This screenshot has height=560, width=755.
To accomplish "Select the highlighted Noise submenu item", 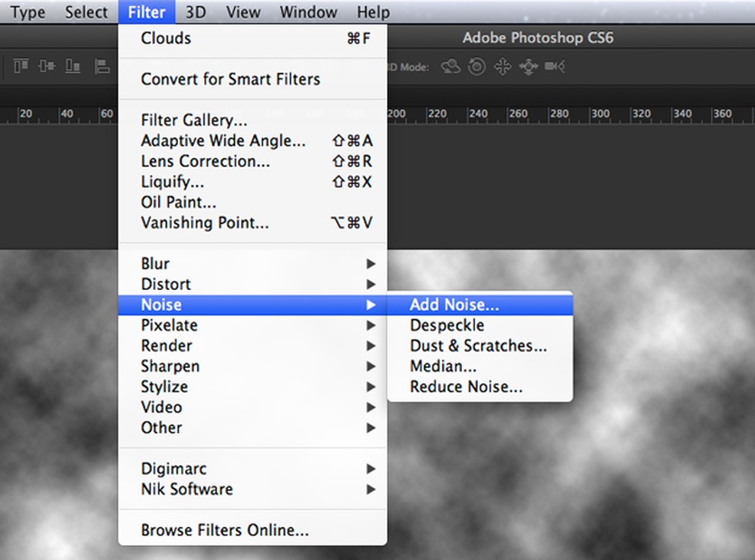I will [x=252, y=305].
